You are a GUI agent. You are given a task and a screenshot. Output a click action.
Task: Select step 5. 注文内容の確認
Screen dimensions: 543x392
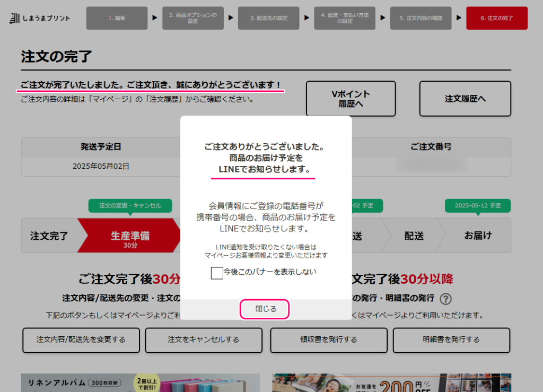point(421,18)
